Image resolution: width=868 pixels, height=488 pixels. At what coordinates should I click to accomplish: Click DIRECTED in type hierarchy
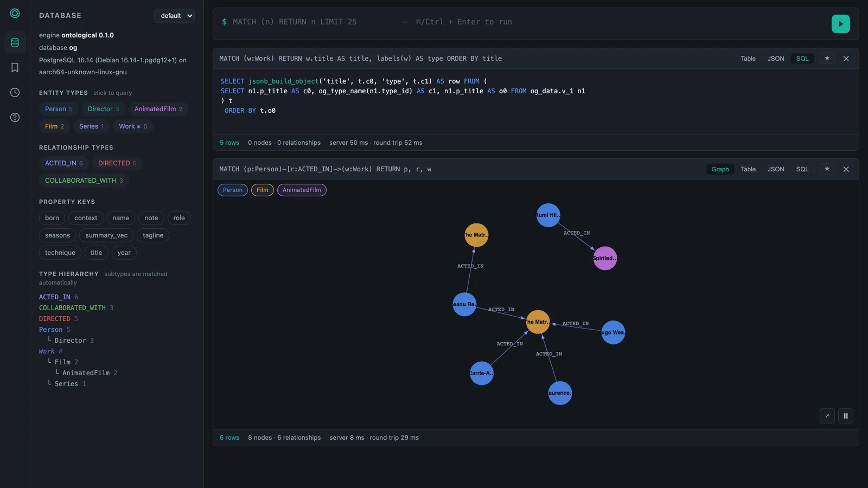click(55, 319)
